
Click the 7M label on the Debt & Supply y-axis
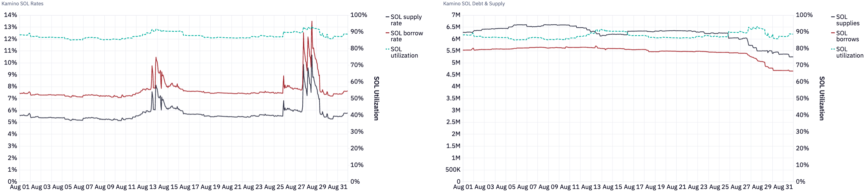(x=456, y=15)
